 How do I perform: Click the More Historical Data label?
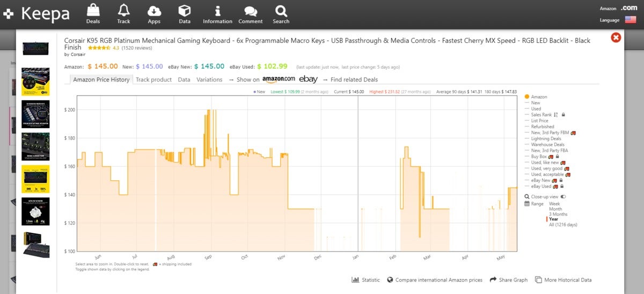568,280
